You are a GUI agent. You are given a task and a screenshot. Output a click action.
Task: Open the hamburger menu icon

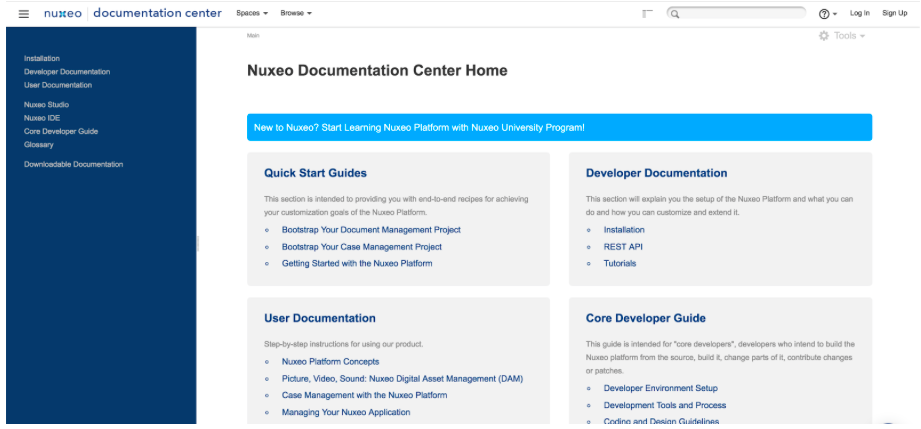point(23,14)
